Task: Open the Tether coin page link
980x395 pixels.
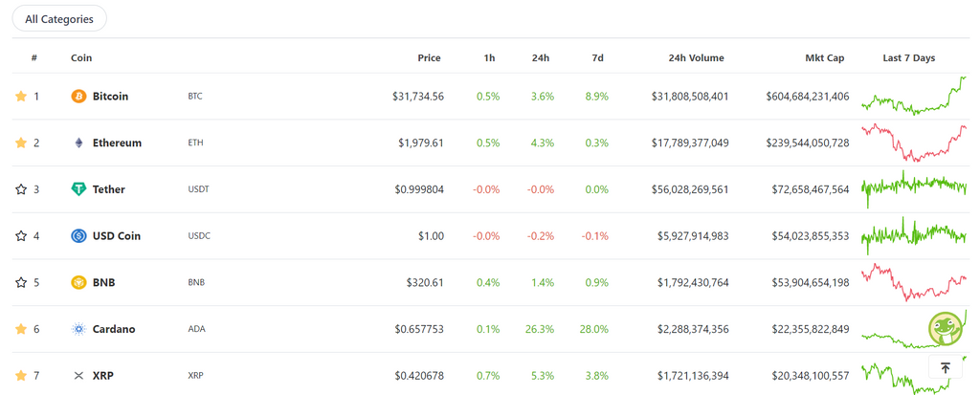Action: [x=109, y=189]
